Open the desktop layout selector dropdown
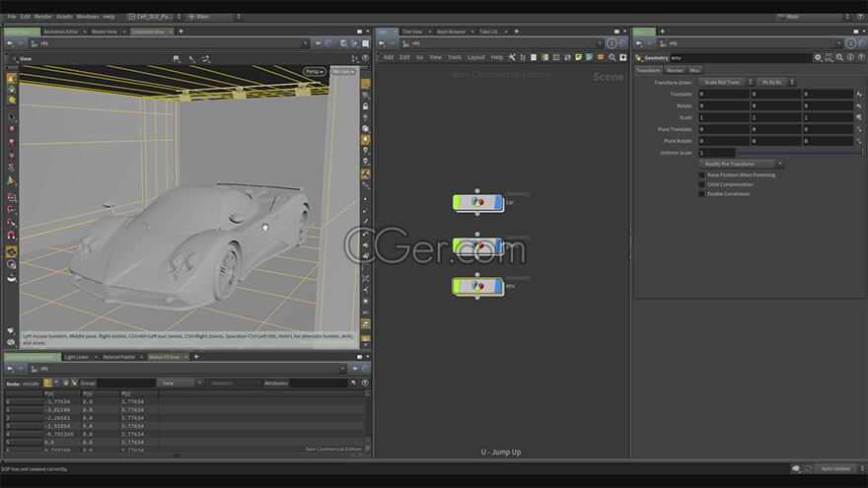Screen dimensions: 868x488 click(155, 17)
